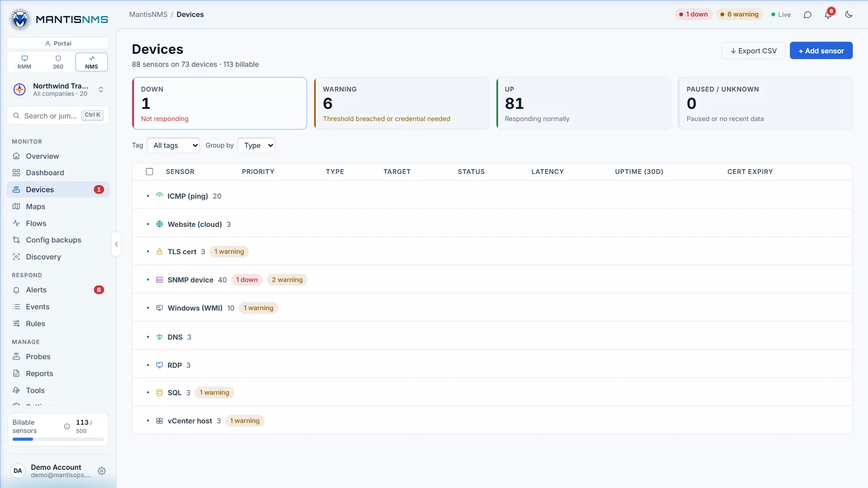Click the Windows (WMI) monitor icon
868x488 pixels.
click(159, 308)
